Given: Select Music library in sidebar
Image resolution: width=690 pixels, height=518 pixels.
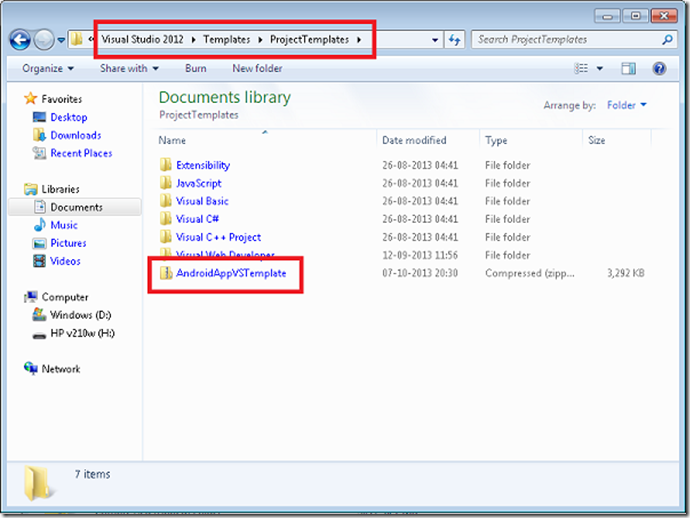Looking at the screenshot, I should pyautogui.click(x=64, y=225).
